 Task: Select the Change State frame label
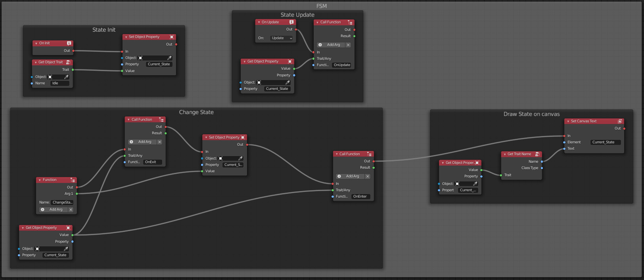tap(196, 112)
